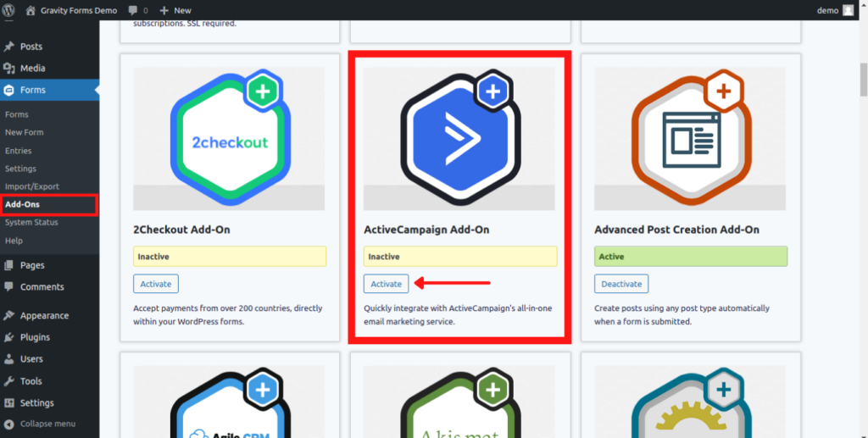Viewport: 868px width, 438px height.
Task: Click the Collapse menu label
Action: [x=47, y=424]
